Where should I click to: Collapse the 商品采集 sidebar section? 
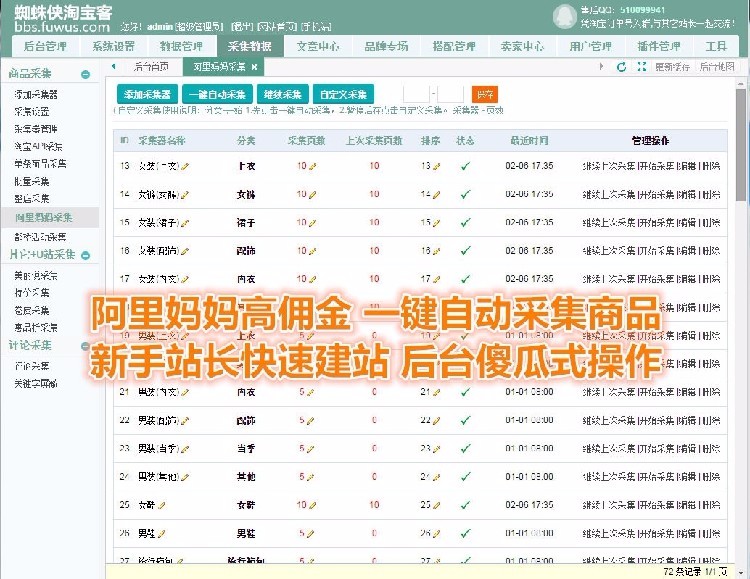86,74
